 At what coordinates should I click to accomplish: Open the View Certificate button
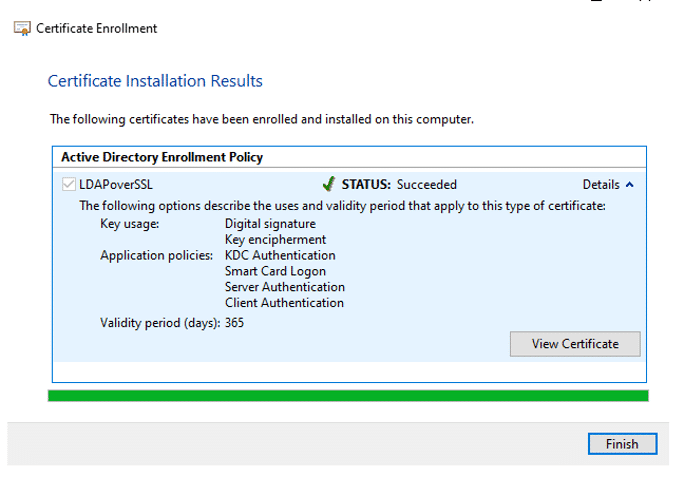pos(575,344)
